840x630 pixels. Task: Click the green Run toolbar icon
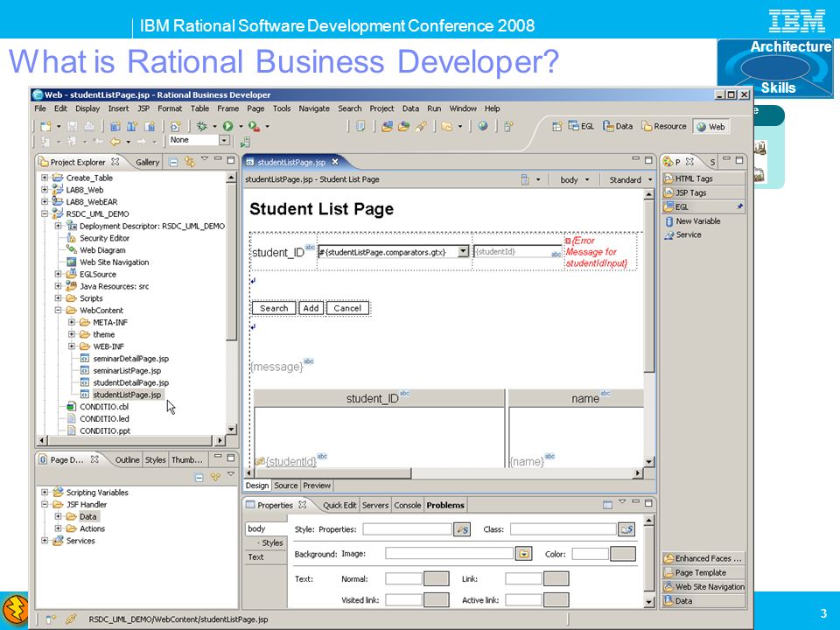coord(228,126)
